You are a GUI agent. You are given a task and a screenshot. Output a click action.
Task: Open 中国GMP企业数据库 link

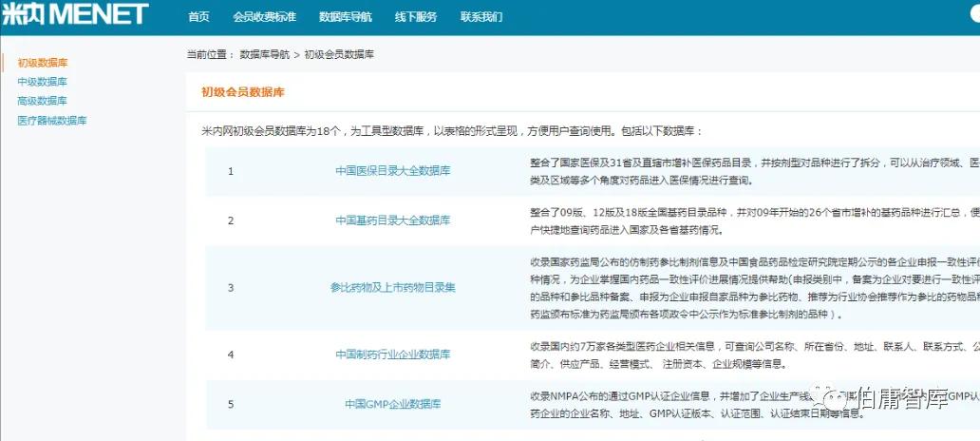393,404
